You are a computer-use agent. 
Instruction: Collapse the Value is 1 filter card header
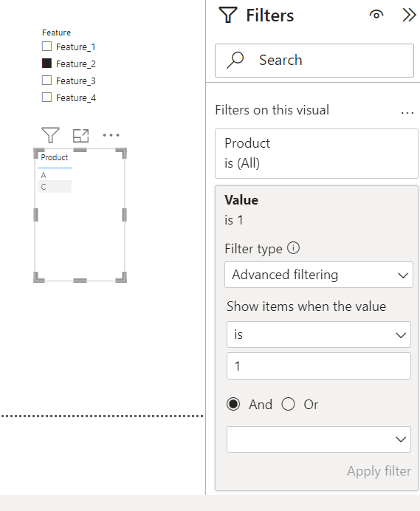(x=317, y=210)
